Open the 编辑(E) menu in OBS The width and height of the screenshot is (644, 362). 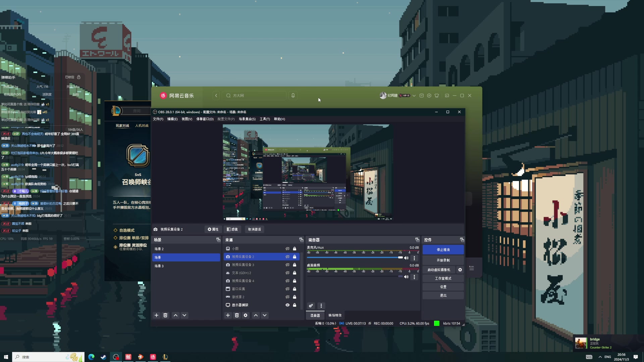[172, 119]
